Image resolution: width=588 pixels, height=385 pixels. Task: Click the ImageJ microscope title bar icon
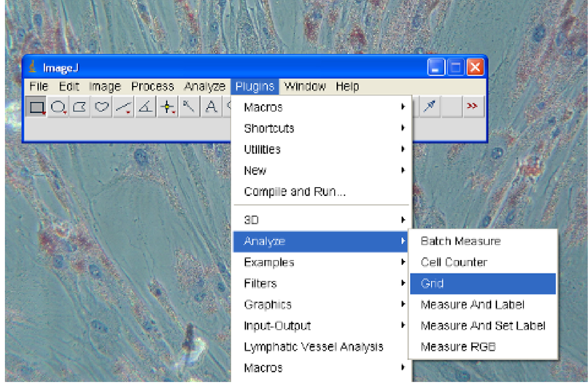pyautogui.click(x=33, y=68)
